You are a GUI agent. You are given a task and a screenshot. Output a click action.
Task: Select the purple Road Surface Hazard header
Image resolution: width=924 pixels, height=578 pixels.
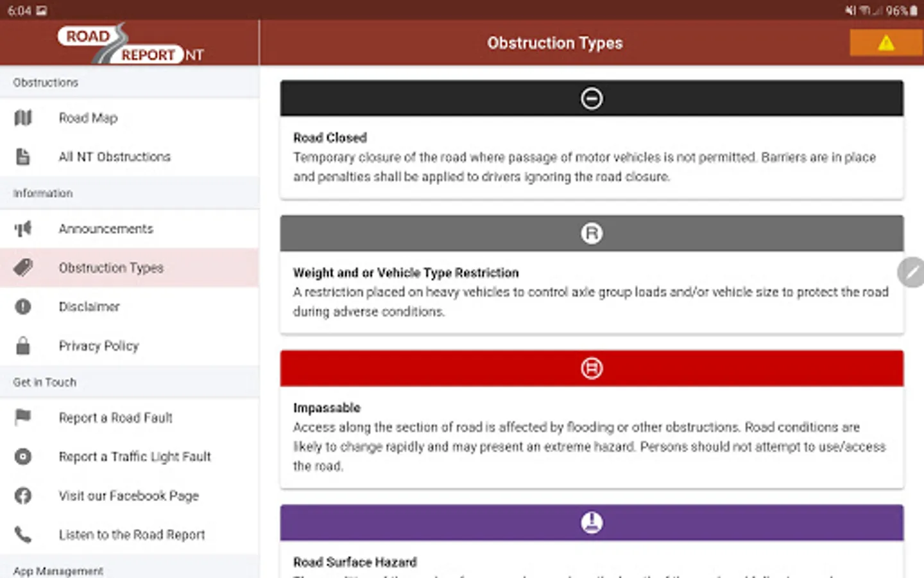point(591,522)
